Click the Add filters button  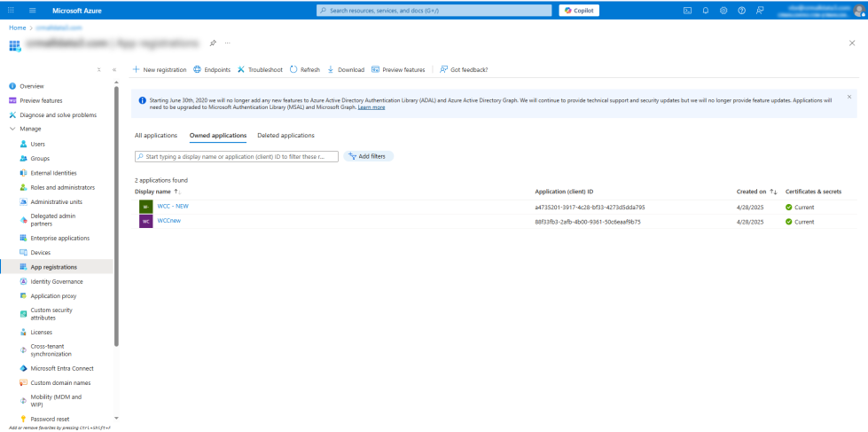pyautogui.click(x=368, y=157)
